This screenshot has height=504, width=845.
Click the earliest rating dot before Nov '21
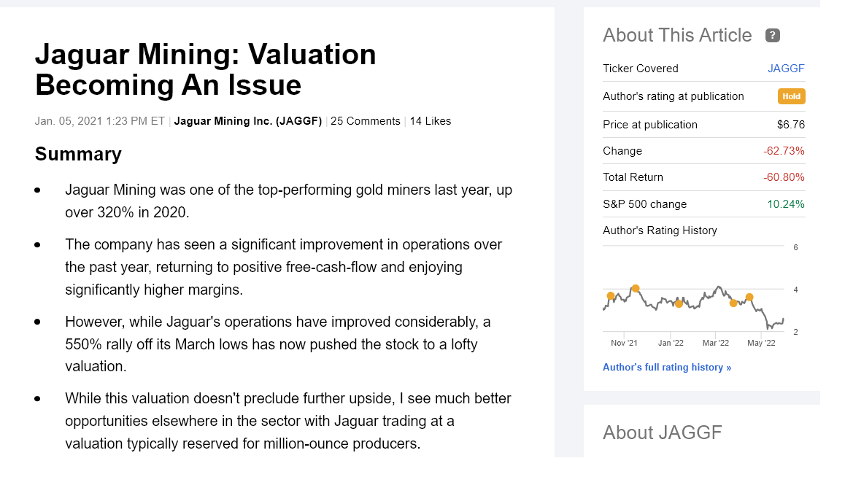(611, 295)
